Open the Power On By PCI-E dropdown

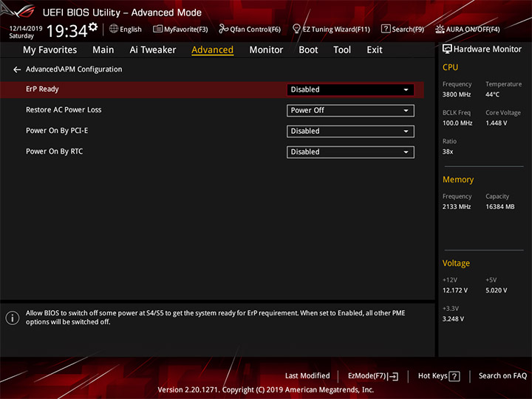(350, 132)
